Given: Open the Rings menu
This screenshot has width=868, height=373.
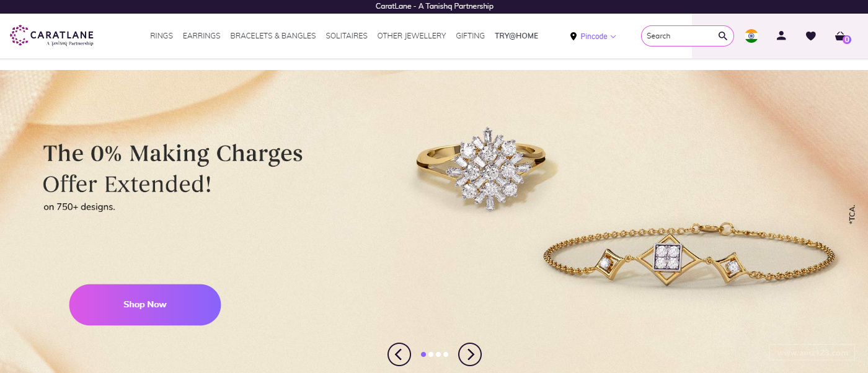Looking at the screenshot, I should pyautogui.click(x=161, y=36).
